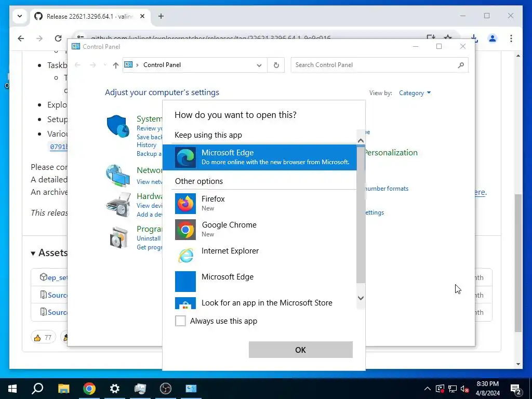
Task: Collapse the Assets section triangle
Action: point(33,253)
